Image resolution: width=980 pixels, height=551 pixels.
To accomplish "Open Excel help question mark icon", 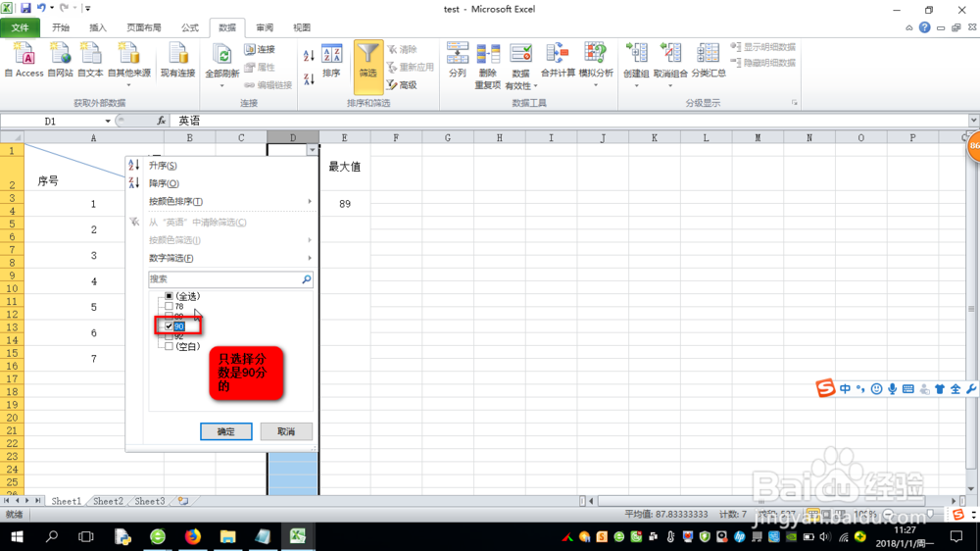I will coord(924,27).
